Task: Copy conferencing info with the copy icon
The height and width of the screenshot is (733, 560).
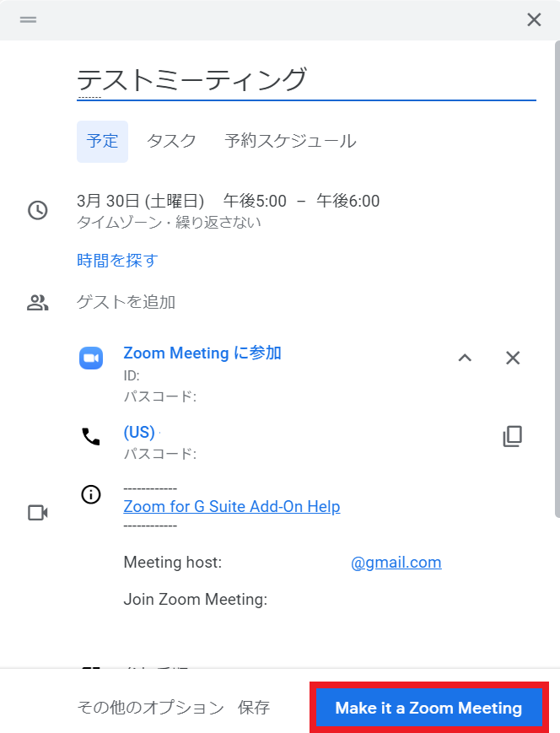Action: 513,436
